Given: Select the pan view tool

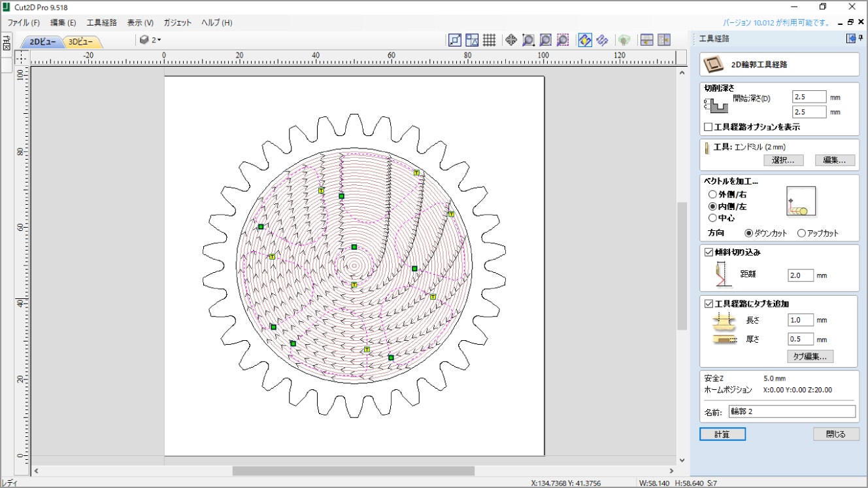Looking at the screenshot, I should coord(511,40).
